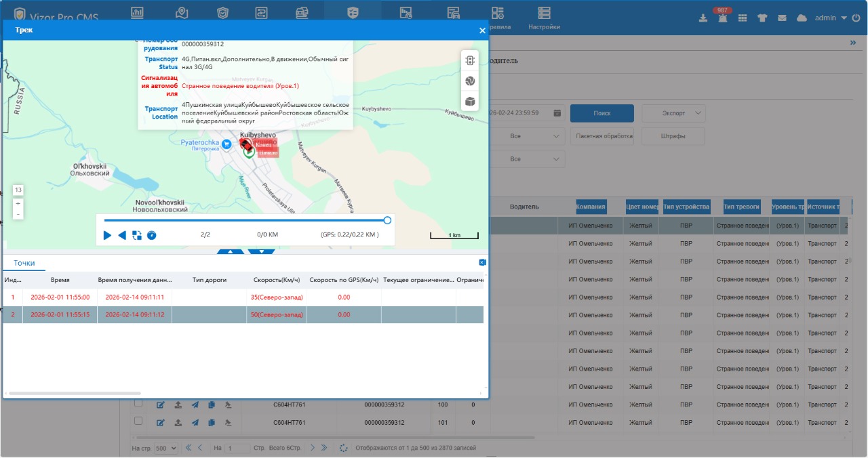868x458 pixels.
Task: Export track points to Excel
Action: click(x=482, y=262)
